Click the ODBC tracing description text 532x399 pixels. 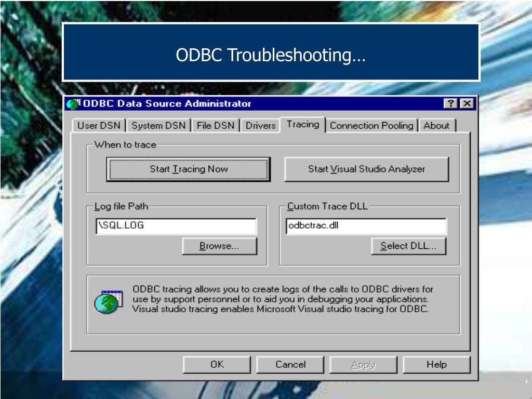click(x=282, y=299)
